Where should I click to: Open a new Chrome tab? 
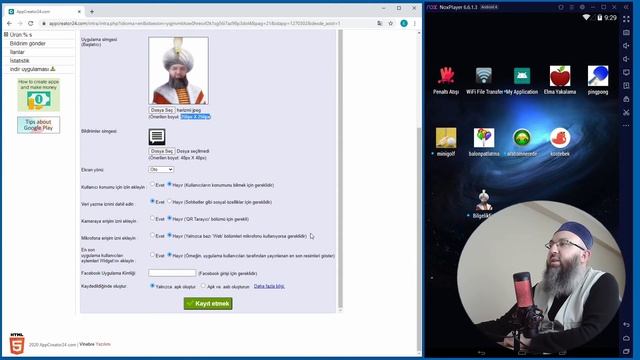click(x=92, y=11)
